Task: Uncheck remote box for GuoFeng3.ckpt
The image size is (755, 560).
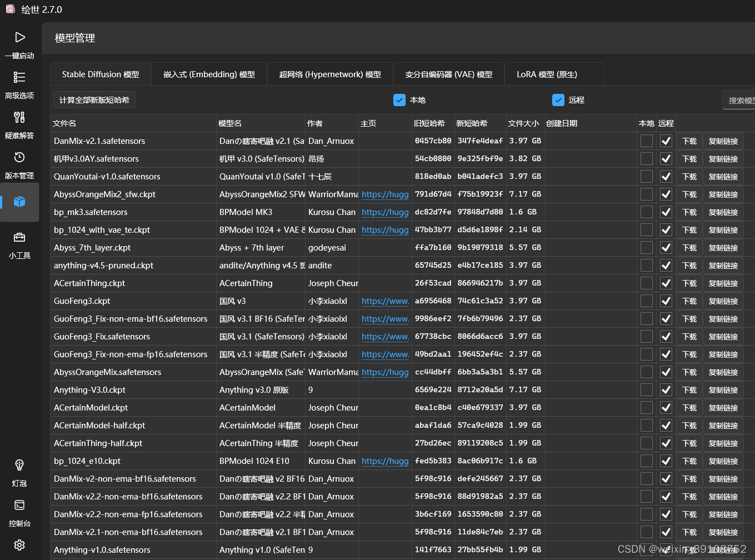Action: click(666, 301)
